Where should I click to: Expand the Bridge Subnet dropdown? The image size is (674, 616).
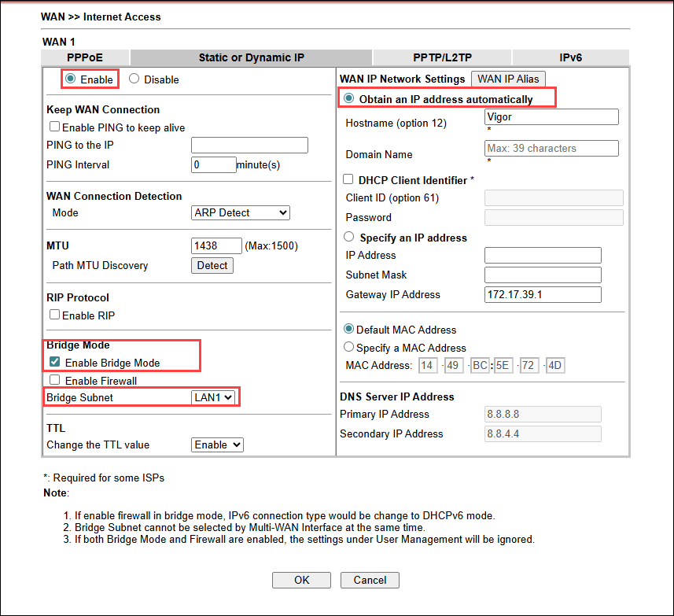[x=214, y=398]
